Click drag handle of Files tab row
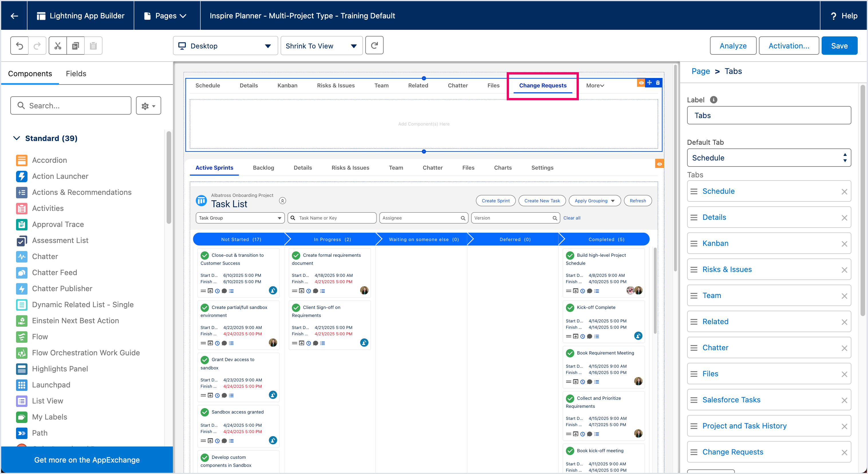 tap(694, 374)
